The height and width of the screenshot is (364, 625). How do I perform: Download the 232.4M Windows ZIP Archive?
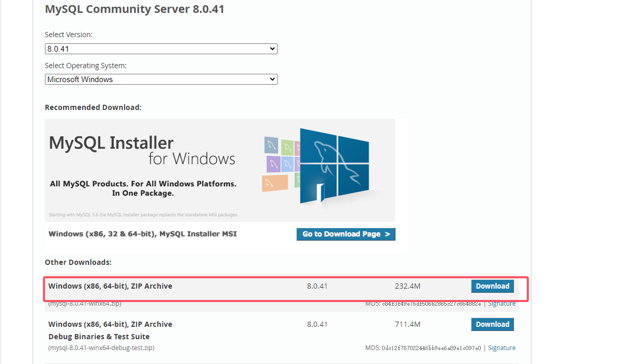492,286
